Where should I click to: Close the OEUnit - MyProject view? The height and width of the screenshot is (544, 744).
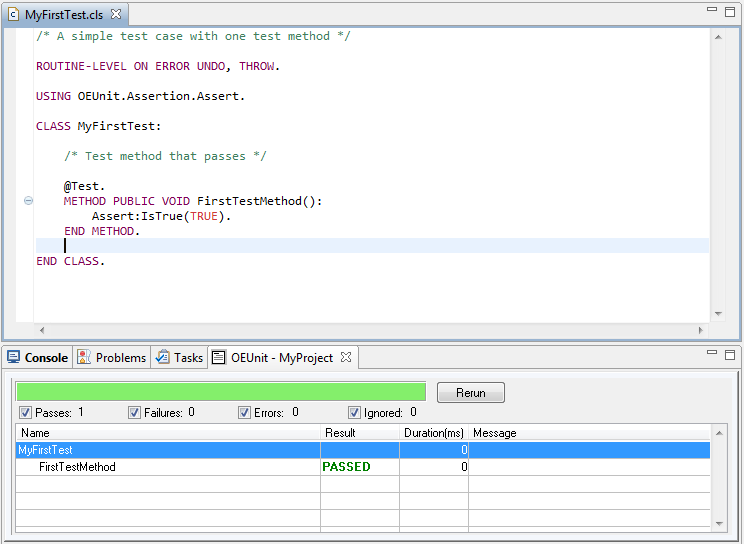tap(346, 357)
